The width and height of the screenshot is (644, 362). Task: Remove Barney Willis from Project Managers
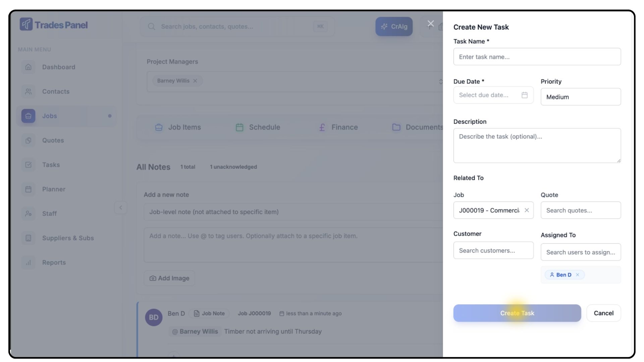[x=195, y=81]
